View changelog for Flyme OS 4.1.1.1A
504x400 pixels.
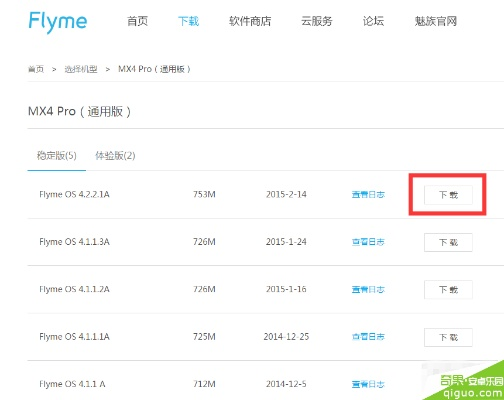[368, 337]
